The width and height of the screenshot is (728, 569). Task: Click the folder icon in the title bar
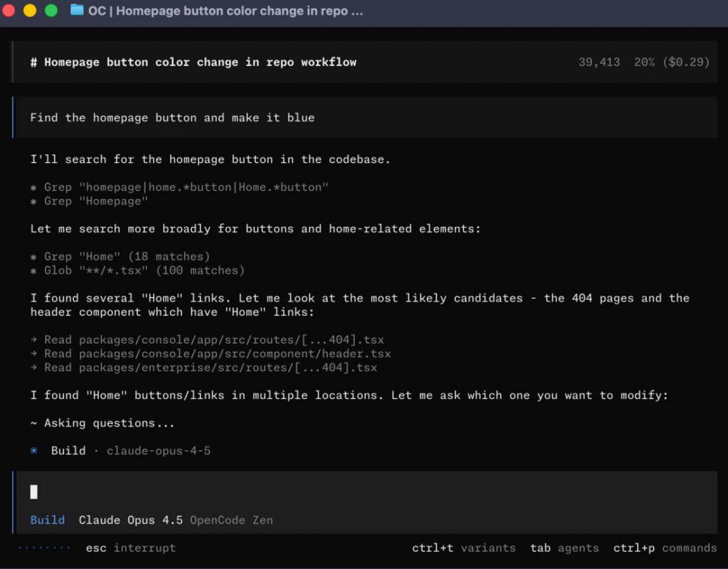[x=77, y=10]
